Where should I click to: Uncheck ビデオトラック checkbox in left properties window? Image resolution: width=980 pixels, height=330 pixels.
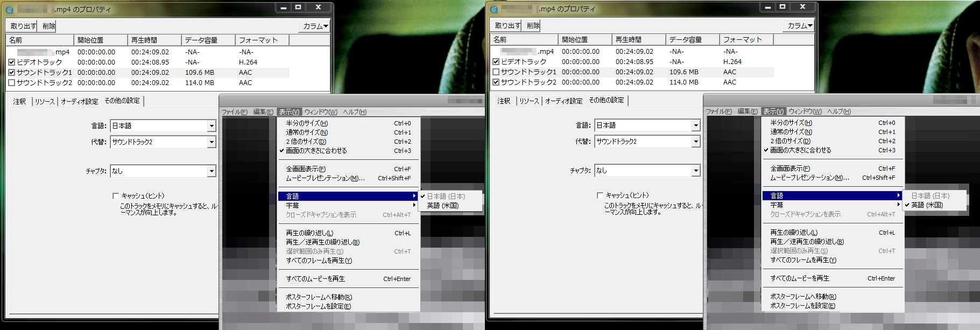tap(11, 62)
